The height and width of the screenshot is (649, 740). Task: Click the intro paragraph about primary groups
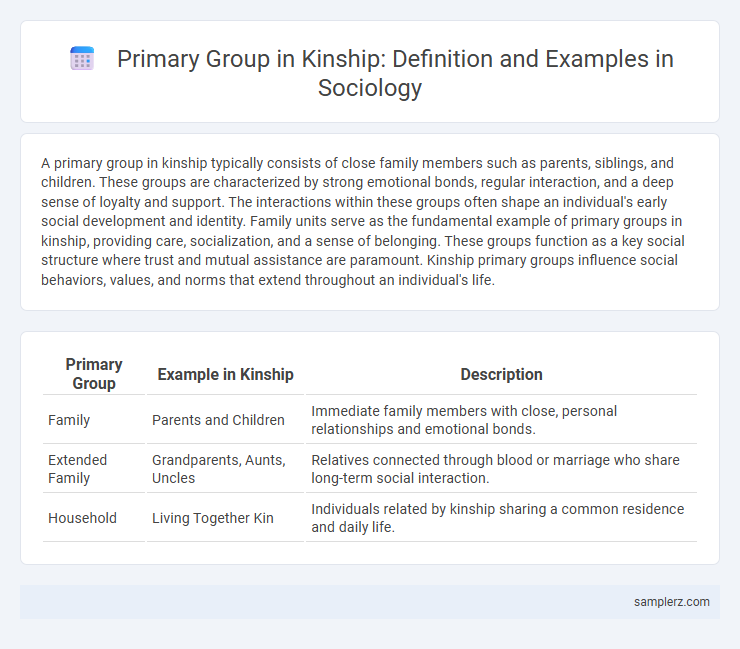[x=362, y=221]
